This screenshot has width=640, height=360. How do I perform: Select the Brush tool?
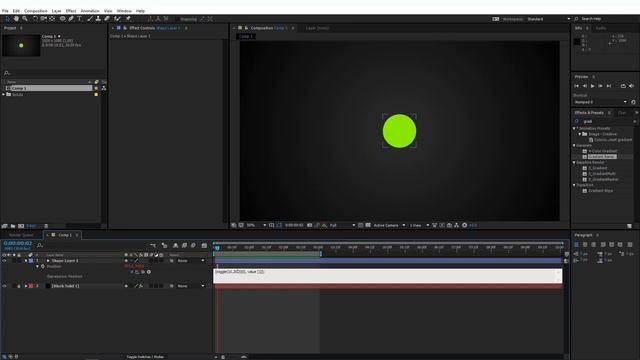coord(90,19)
